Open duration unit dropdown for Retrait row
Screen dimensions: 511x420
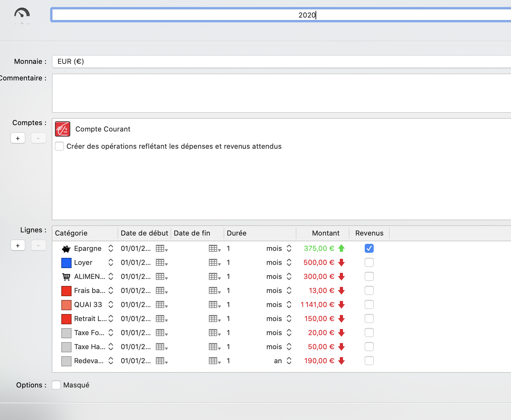click(x=289, y=319)
